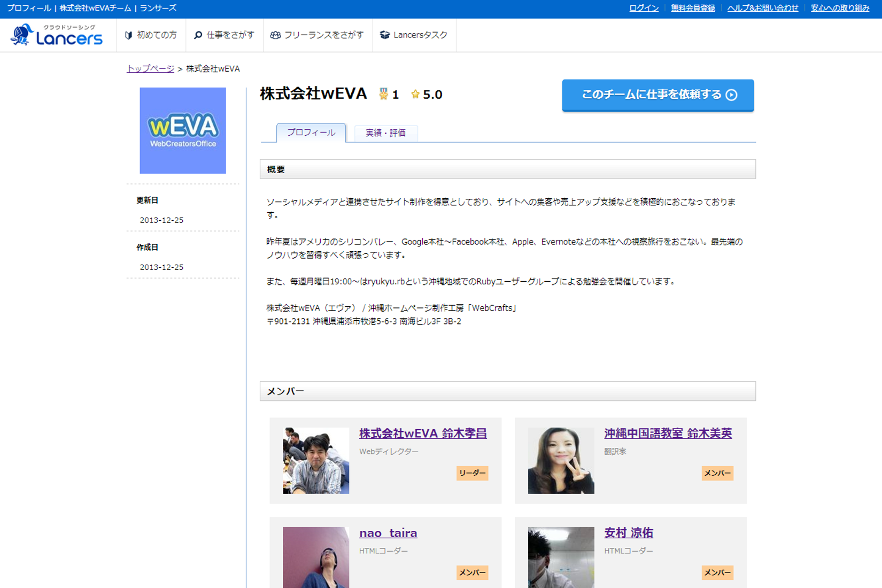Click the 翻訳家 role text
Viewport: 882px width, 588px height.
(615, 452)
